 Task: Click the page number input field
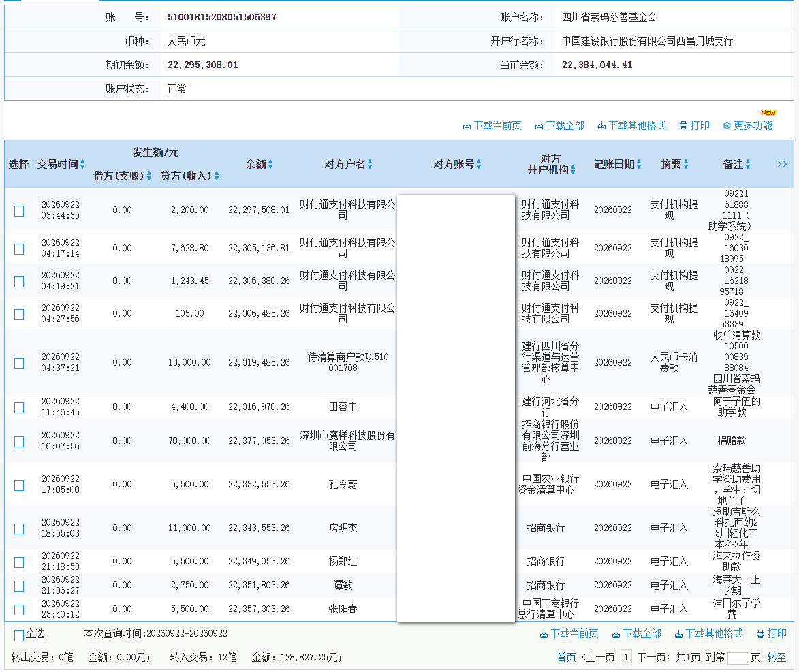pyautogui.click(x=738, y=658)
